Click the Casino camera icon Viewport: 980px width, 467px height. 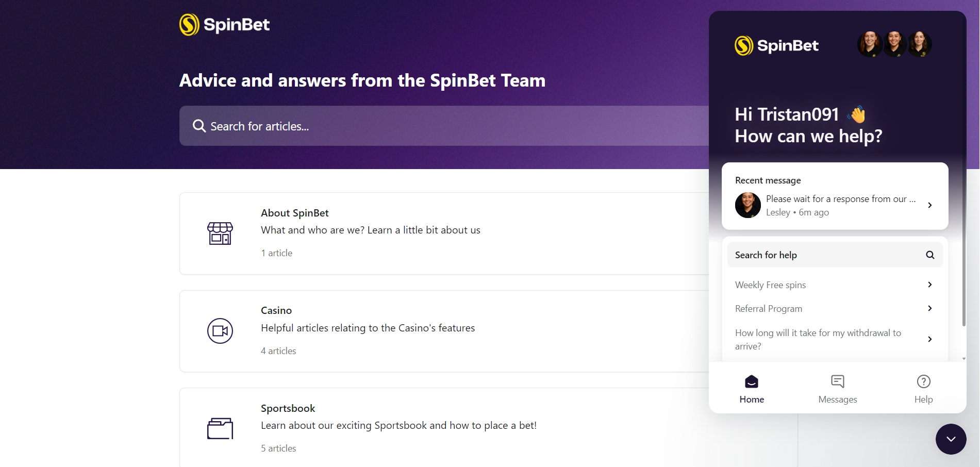click(220, 331)
